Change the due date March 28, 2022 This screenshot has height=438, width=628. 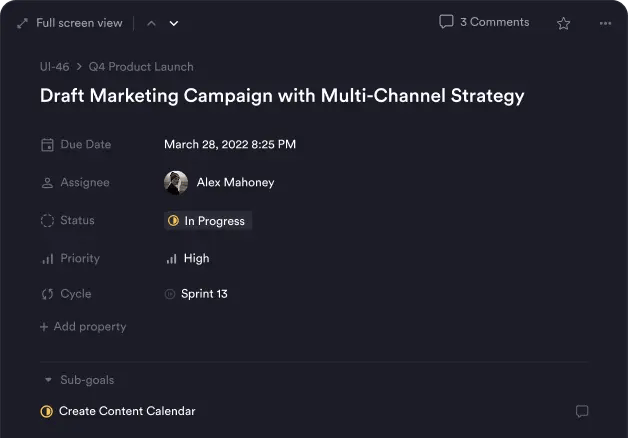[230, 144]
